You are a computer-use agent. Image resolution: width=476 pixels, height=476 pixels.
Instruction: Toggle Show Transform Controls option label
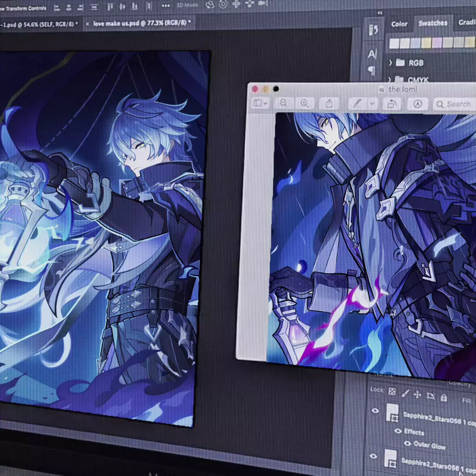(23, 8)
